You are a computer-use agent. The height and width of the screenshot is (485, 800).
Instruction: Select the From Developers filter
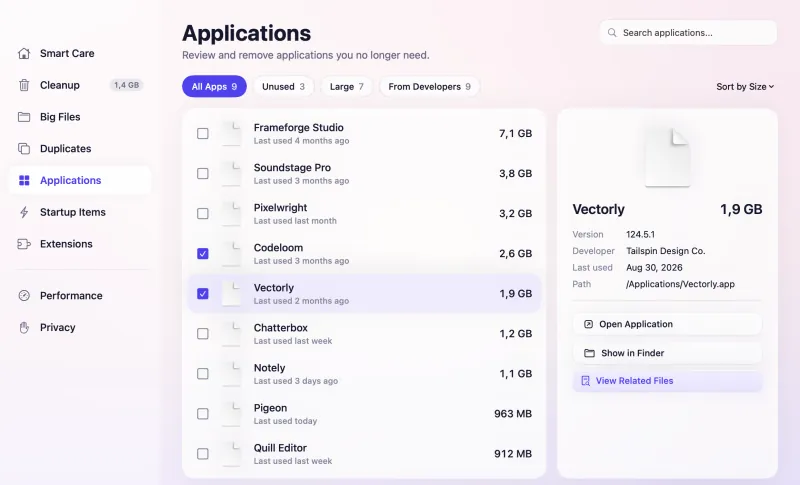click(429, 87)
